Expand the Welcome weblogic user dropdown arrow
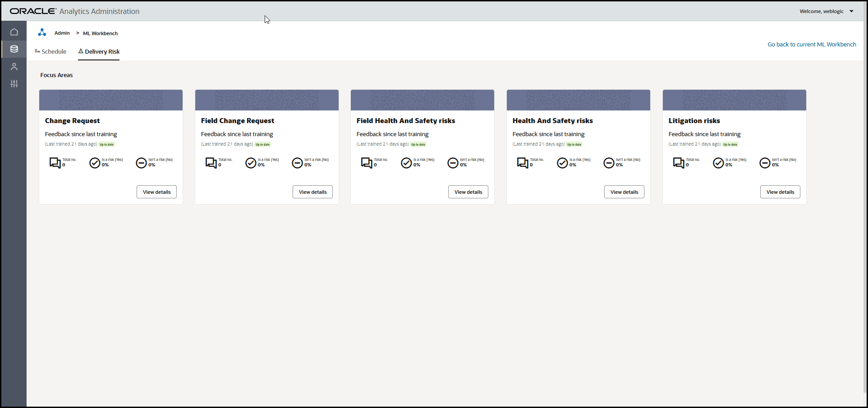Screen dimensions: 868x408 pos(851,11)
